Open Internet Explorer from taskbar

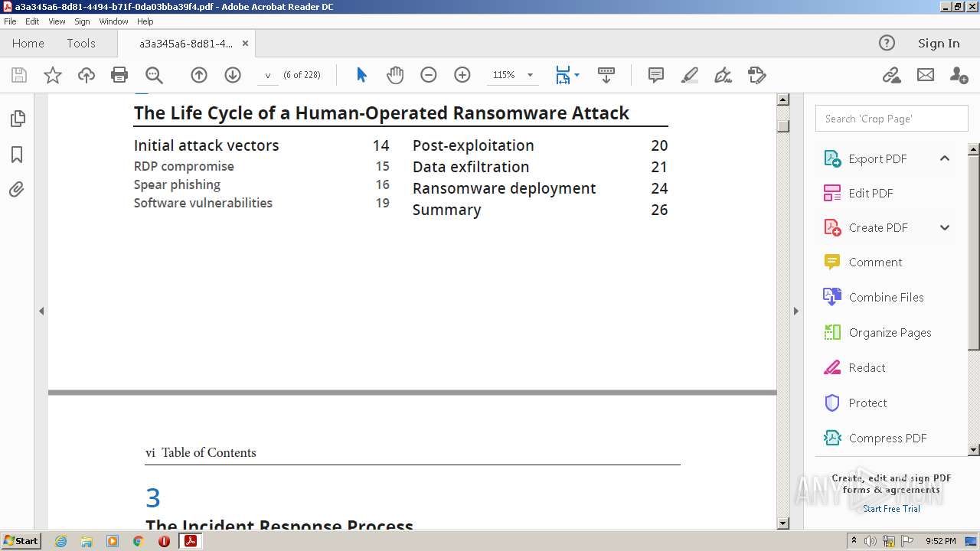point(60,541)
